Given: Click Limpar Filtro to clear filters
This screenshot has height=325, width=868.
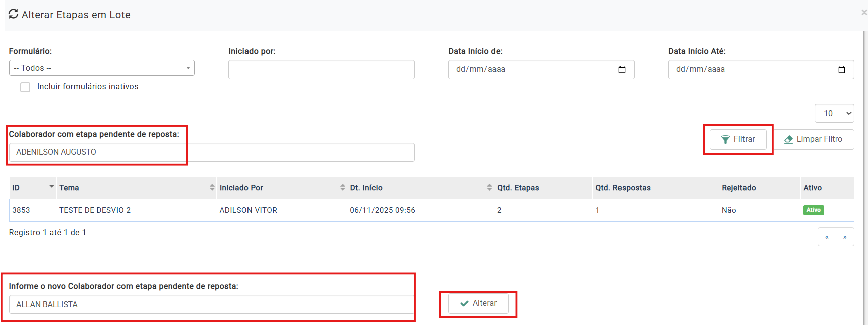Looking at the screenshot, I should [813, 139].
